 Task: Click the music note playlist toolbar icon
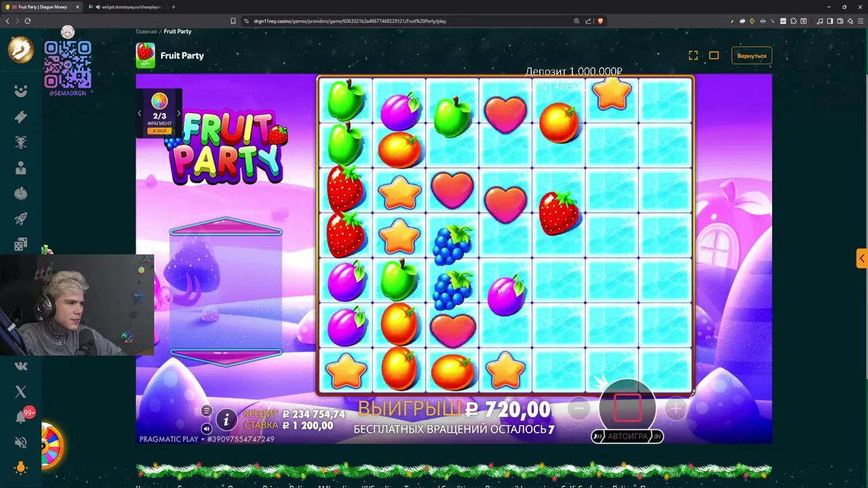[x=820, y=21]
